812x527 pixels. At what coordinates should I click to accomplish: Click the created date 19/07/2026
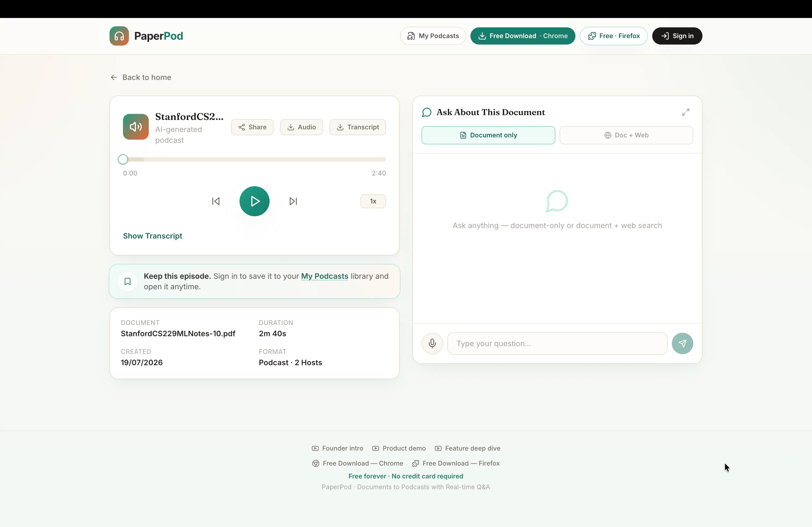(x=142, y=362)
